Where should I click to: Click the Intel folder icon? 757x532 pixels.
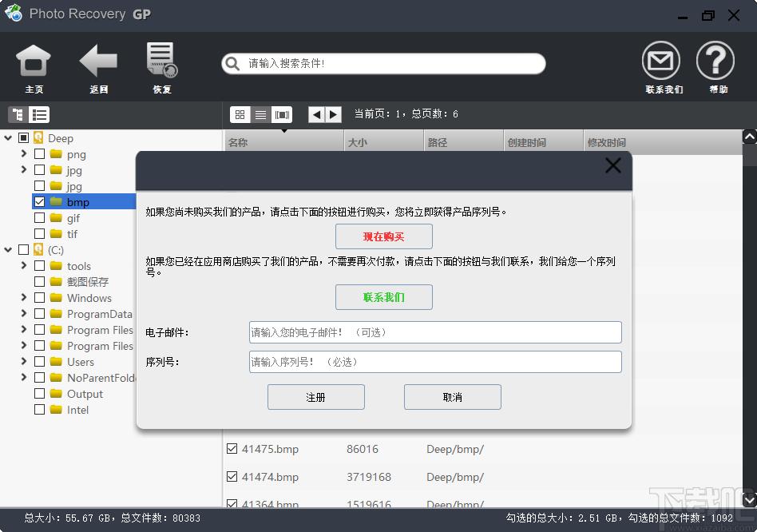56,409
